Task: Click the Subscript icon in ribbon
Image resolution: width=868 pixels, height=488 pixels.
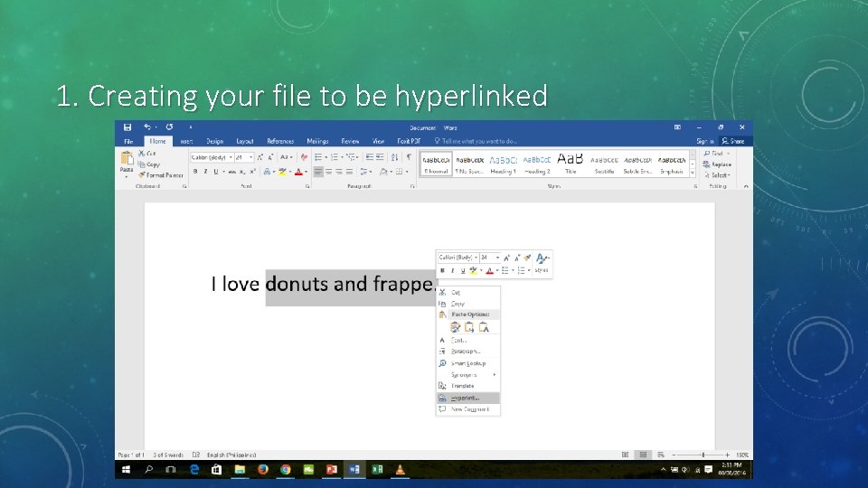Action: [x=242, y=172]
